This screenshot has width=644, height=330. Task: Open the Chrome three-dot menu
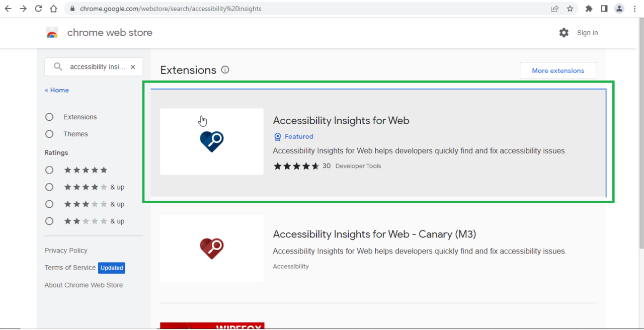point(634,9)
